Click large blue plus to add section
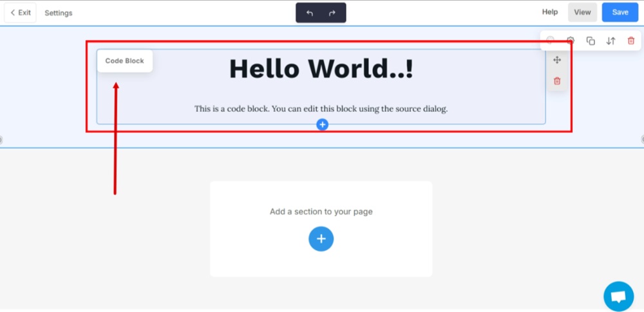The width and height of the screenshot is (644, 312). tap(321, 239)
